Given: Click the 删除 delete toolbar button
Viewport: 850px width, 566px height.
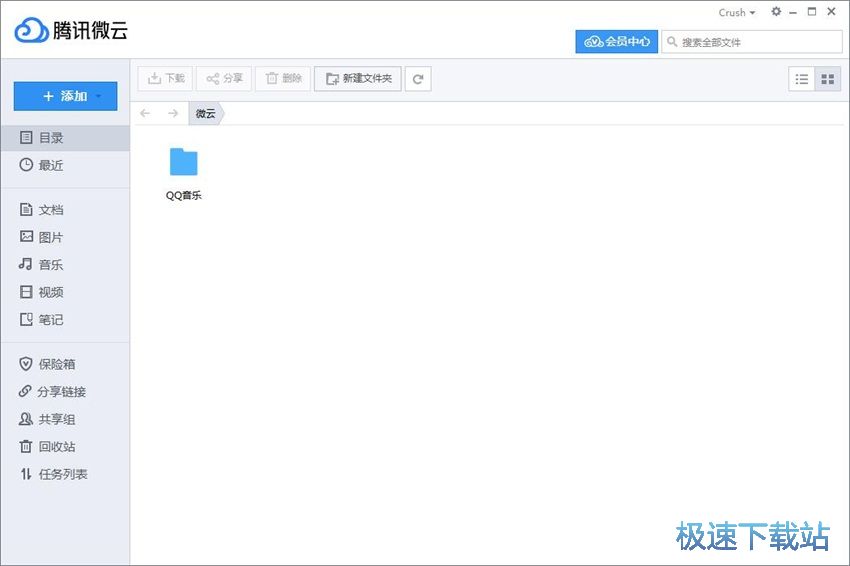Looking at the screenshot, I should [x=283, y=79].
